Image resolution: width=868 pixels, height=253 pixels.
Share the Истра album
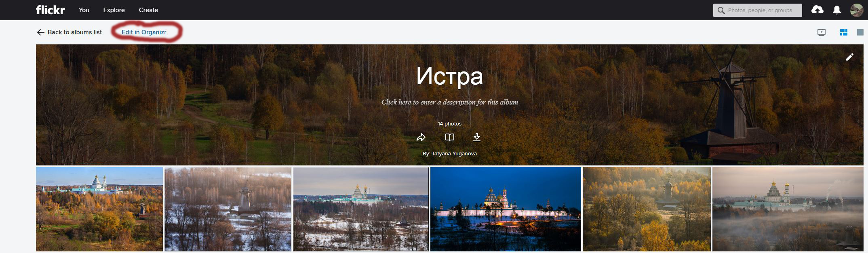[421, 137]
